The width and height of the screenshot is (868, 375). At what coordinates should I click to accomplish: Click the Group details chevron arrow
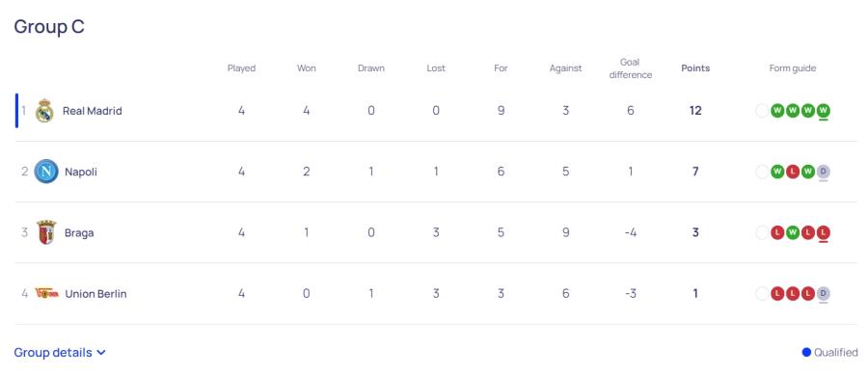coord(100,352)
